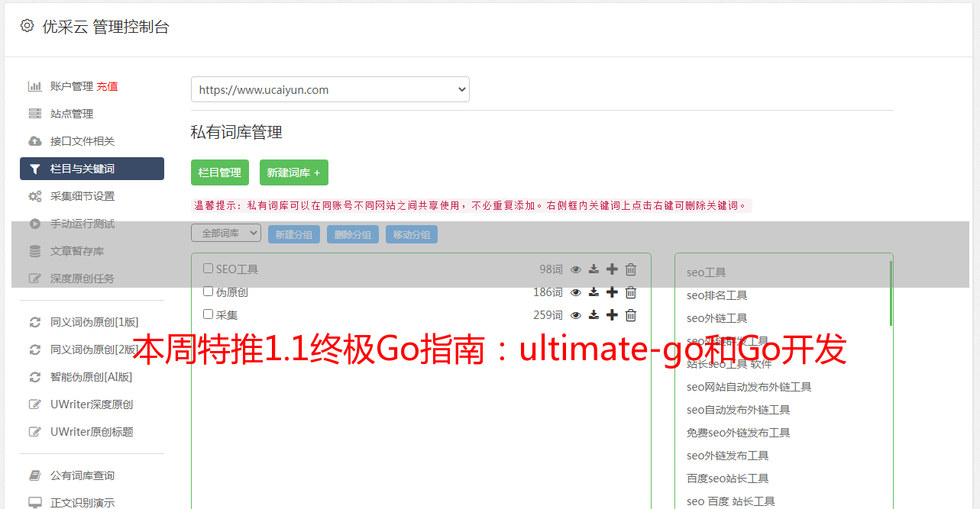Click the cloud upload icon for 接口文件相关
Screen dimensions: 980x509
pyautogui.click(x=35, y=141)
